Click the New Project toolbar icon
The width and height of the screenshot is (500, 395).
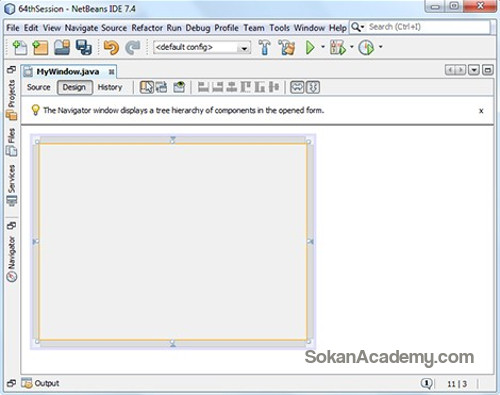pos(40,47)
